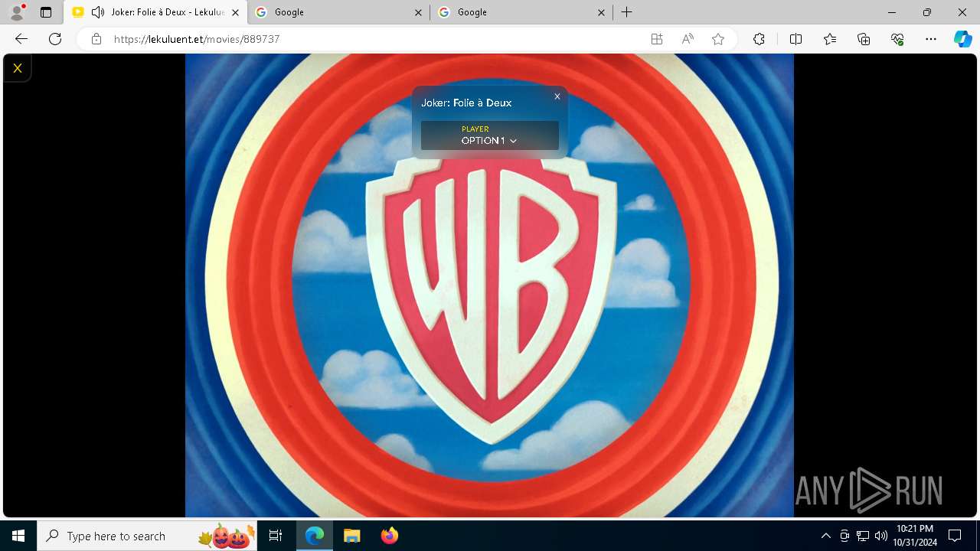Switch to the Joker: Folie à Deux tab
This screenshot has width=980, height=551.
[155, 12]
